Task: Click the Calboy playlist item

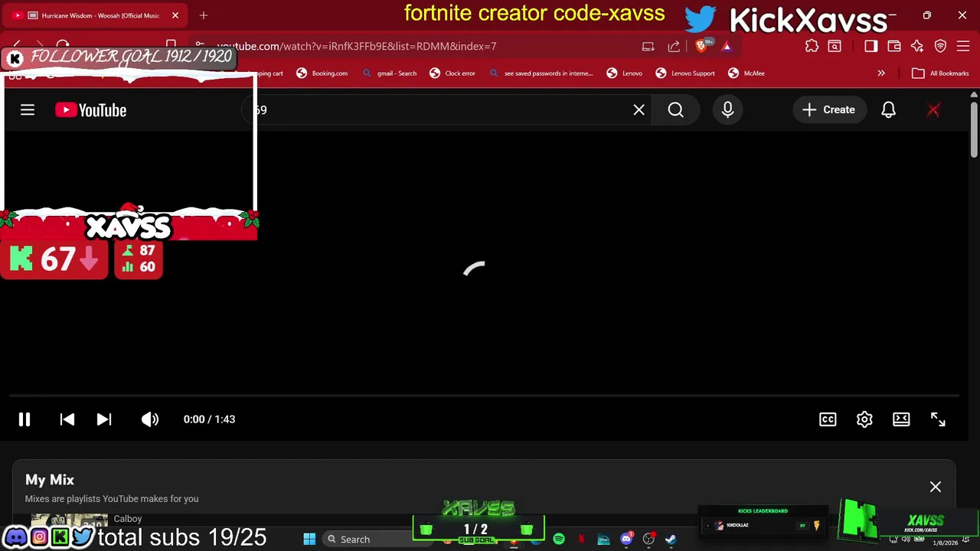Action: point(128,519)
